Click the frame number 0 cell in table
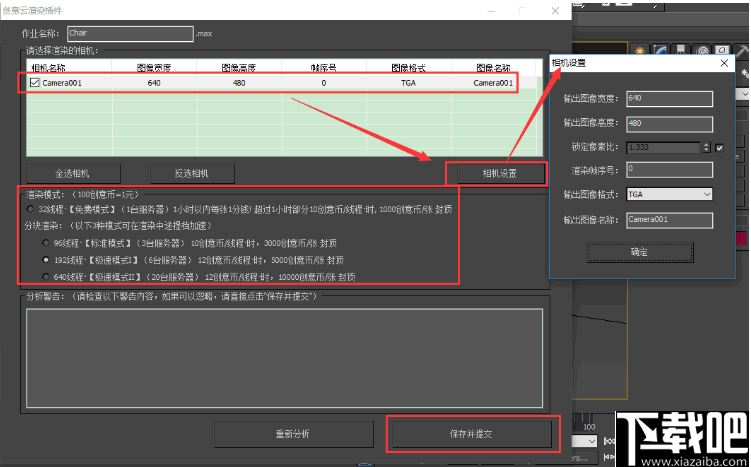 pos(324,83)
